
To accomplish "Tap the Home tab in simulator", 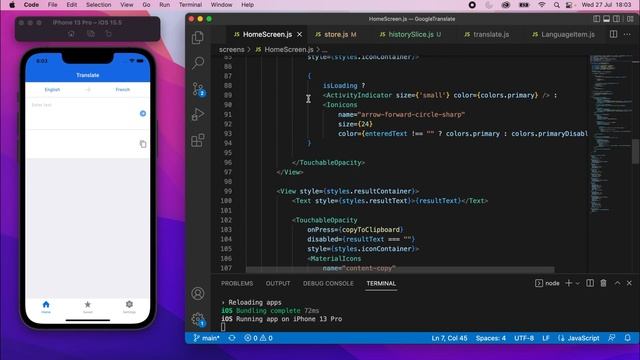I will [46, 307].
